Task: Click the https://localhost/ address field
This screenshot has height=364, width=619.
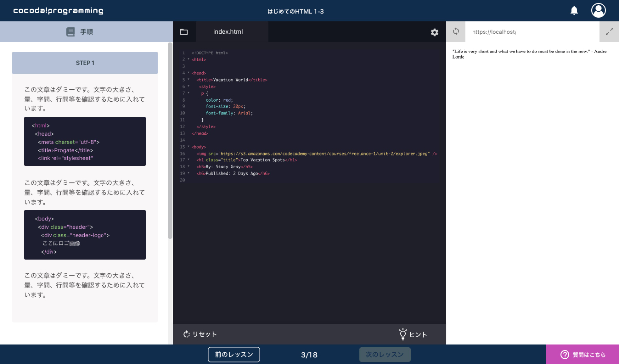Action: click(532, 32)
